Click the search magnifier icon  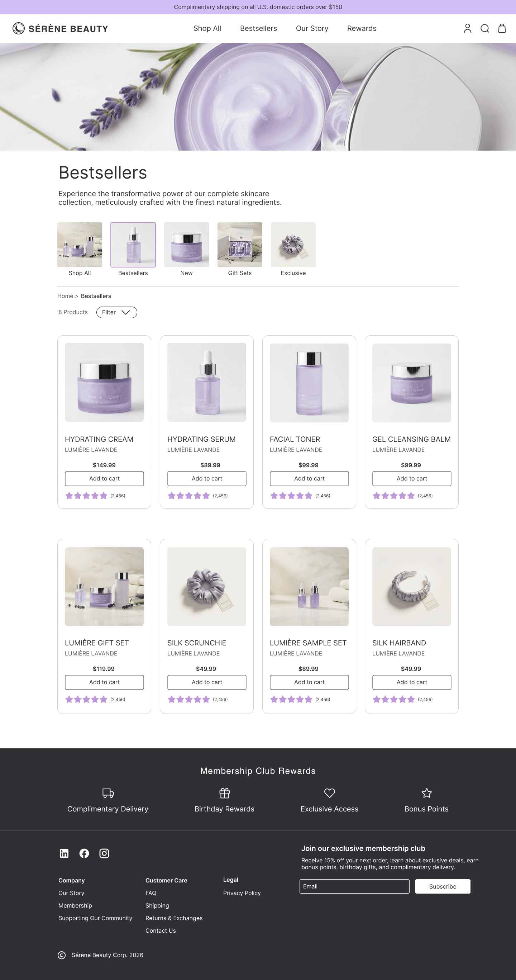tap(484, 29)
